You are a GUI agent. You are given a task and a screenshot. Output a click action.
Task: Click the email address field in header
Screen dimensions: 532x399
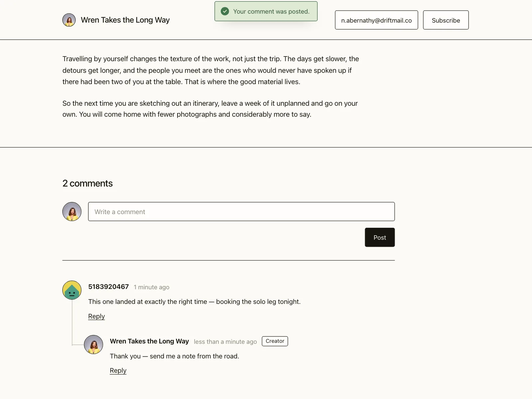(x=376, y=20)
